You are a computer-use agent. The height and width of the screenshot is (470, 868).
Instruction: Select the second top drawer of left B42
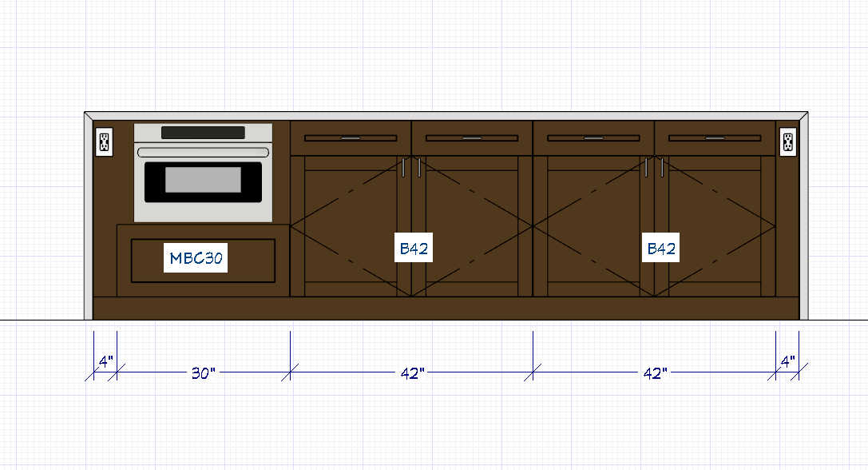tap(472, 138)
